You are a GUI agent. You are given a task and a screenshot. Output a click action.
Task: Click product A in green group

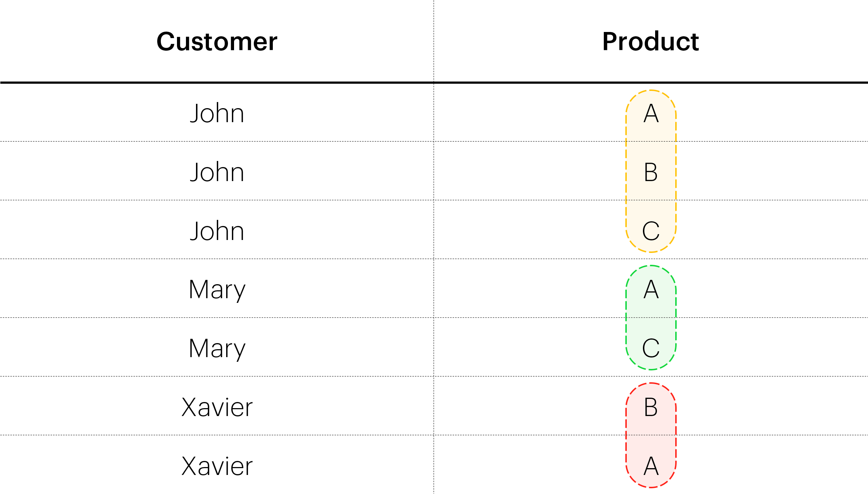pyautogui.click(x=651, y=290)
